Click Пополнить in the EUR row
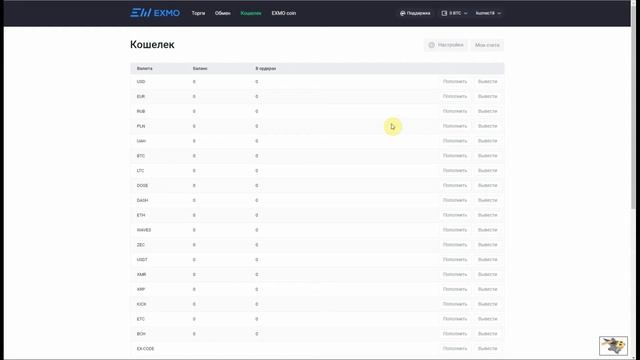Viewport: 640px width, 360px height. click(455, 96)
